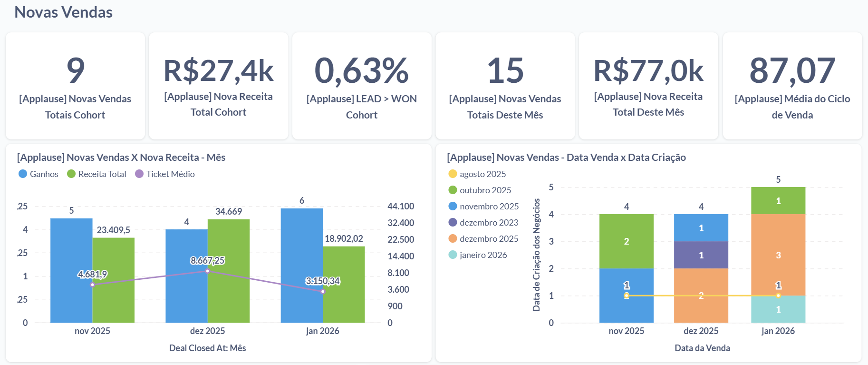Click the blue novembro 2025 legend dot
This screenshot has height=365, width=868.
coord(453,206)
